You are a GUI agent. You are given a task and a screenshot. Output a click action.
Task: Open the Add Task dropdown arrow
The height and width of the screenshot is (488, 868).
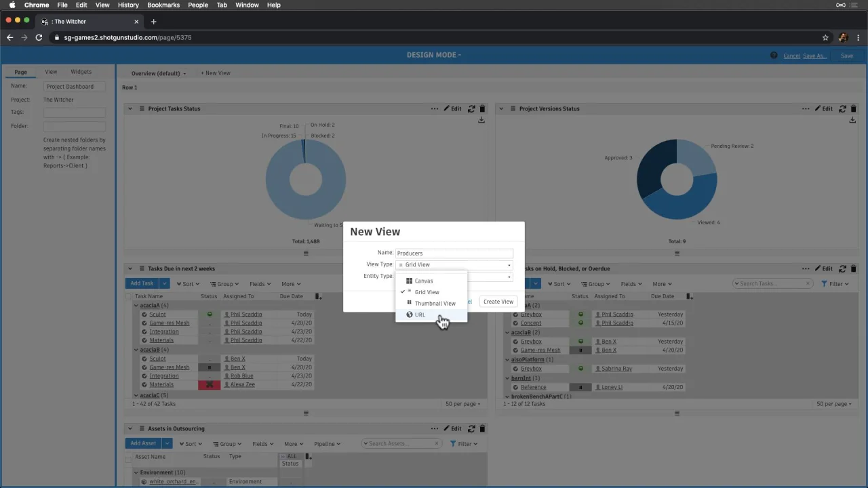point(164,283)
